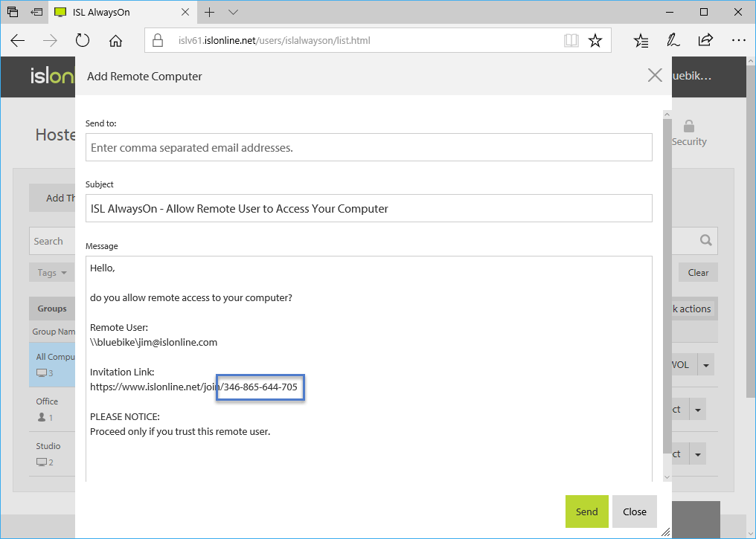Click the Clear button
The width and height of the screenshot is (756, 539).
698,272
